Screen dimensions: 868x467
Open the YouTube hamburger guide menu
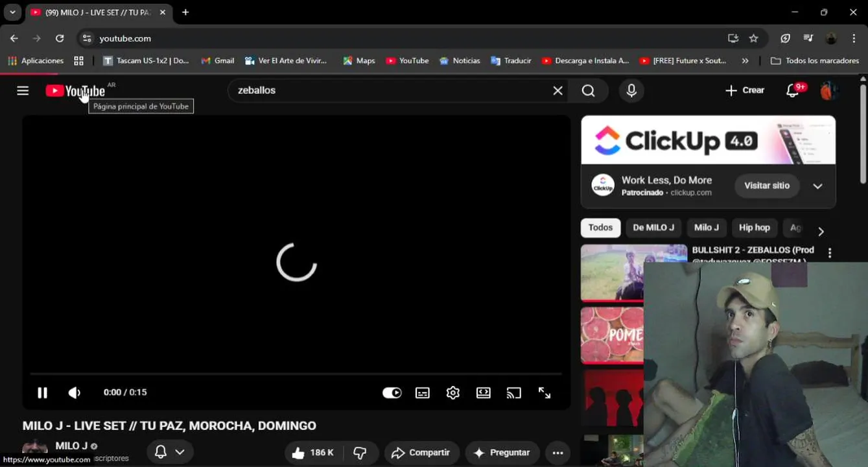click(x=23, y=90)
